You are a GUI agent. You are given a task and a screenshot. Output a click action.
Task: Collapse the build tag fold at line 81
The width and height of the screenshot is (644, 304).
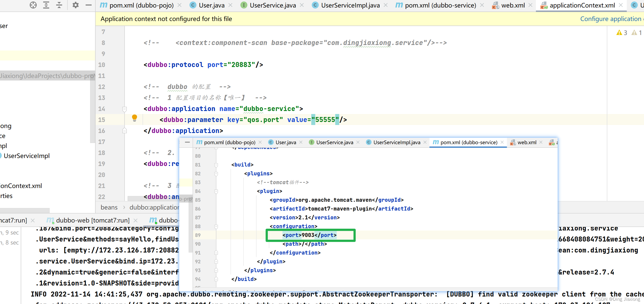(x=216, y=165)
